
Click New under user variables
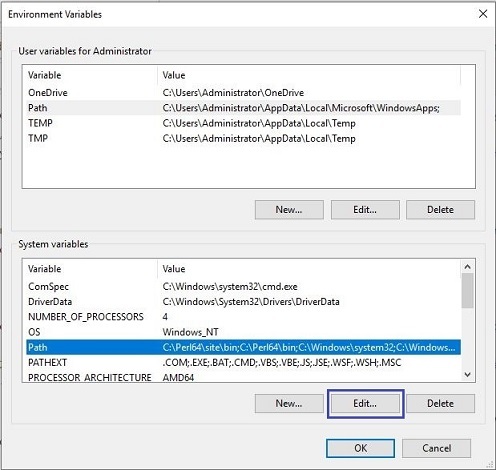tap(289, 210)
